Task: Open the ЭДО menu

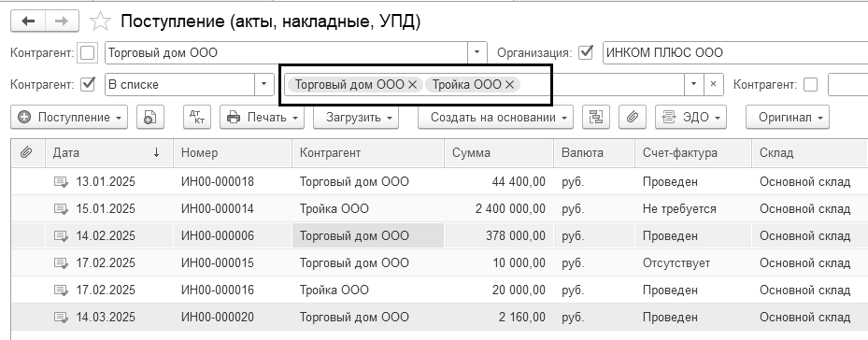Action: pyautogui.click(x=690, y=118)
